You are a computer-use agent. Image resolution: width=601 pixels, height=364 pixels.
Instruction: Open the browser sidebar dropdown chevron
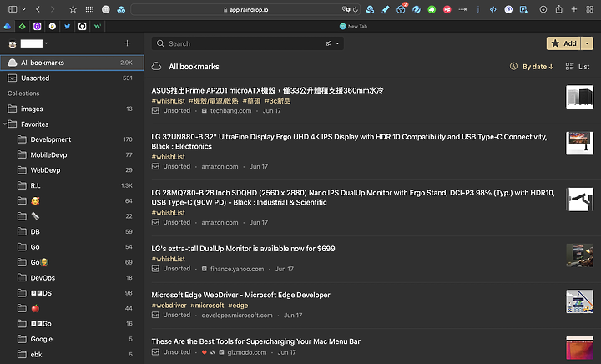[x=23, y=9]
